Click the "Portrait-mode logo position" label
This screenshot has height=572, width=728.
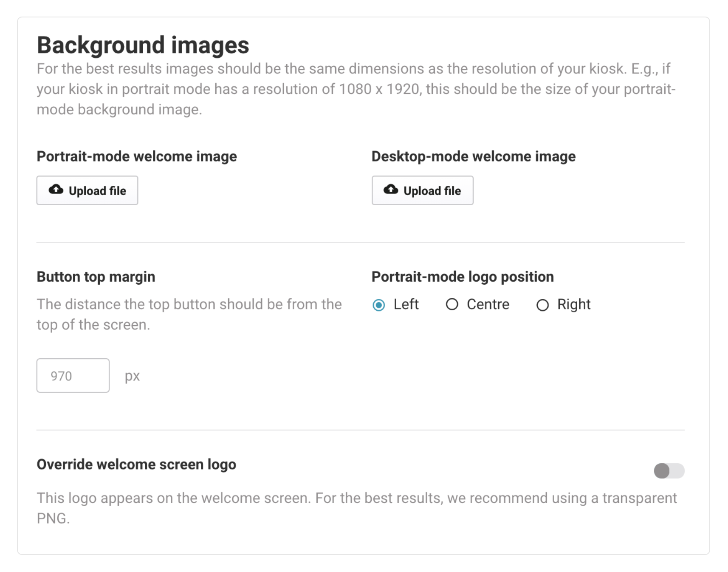click(463, 277)
